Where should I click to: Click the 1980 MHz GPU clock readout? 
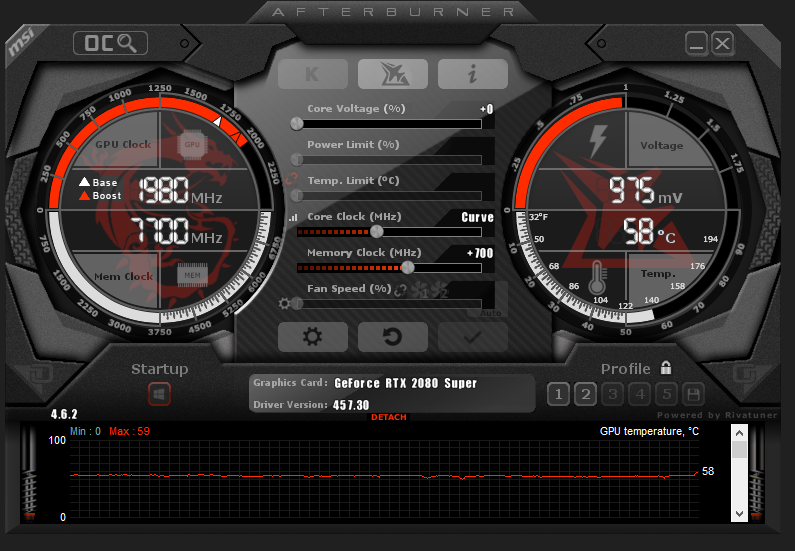click(x=180, y=191)
